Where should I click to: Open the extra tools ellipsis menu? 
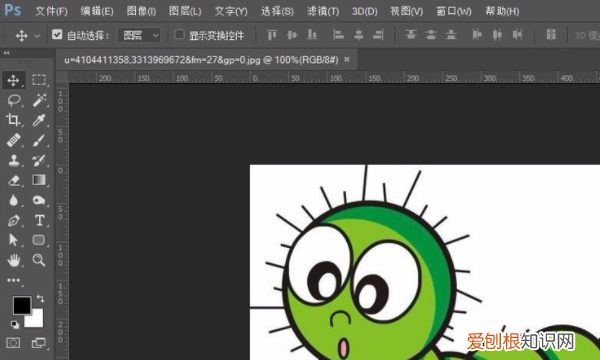[x=14, y=280]
